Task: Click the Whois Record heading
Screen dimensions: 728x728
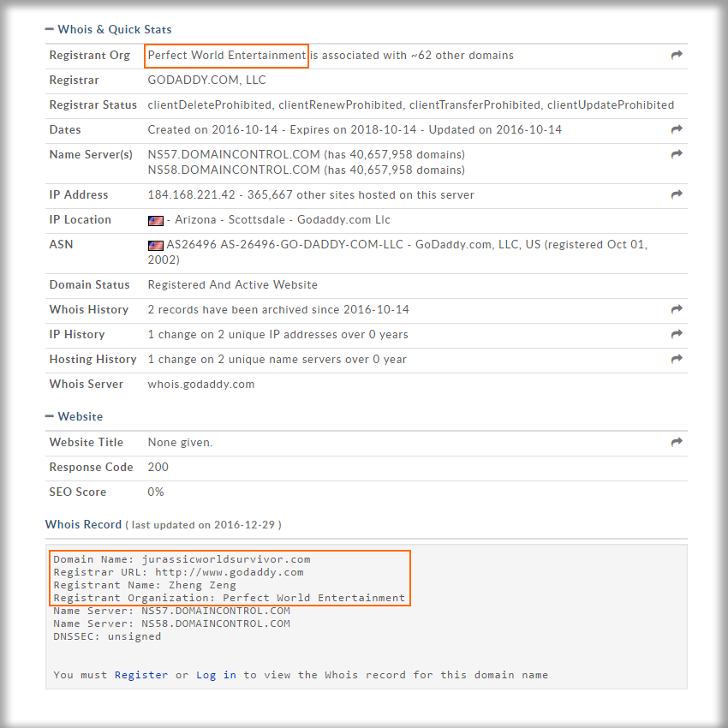Action: [x=83, y=524]
